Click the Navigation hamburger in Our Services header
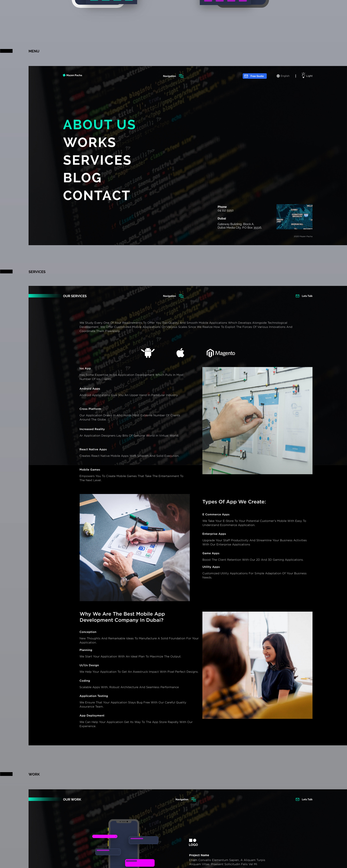The width and height of the screenshot is (347, 868). [181, 296]
